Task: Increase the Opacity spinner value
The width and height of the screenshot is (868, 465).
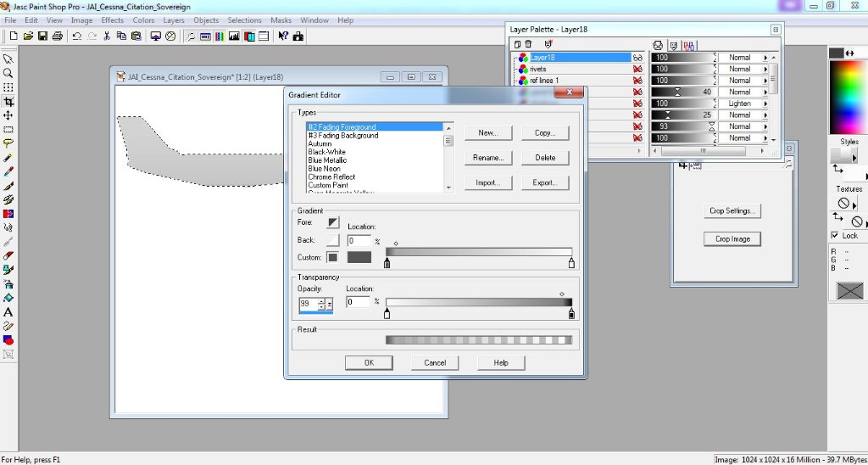Action: (321, 300)
